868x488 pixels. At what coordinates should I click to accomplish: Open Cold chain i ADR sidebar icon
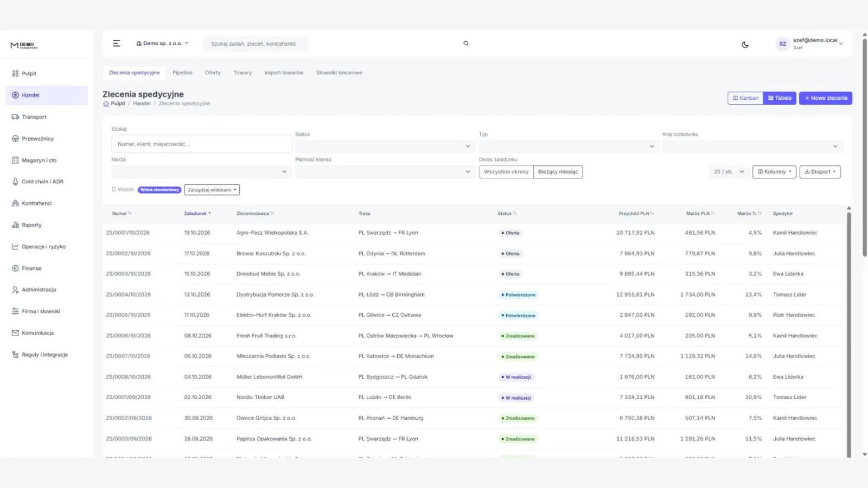[x=15, y=182]
